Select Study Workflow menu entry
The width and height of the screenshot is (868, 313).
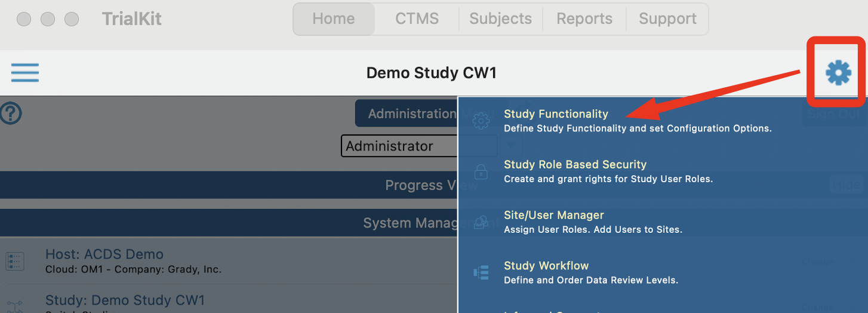(663, 272)
